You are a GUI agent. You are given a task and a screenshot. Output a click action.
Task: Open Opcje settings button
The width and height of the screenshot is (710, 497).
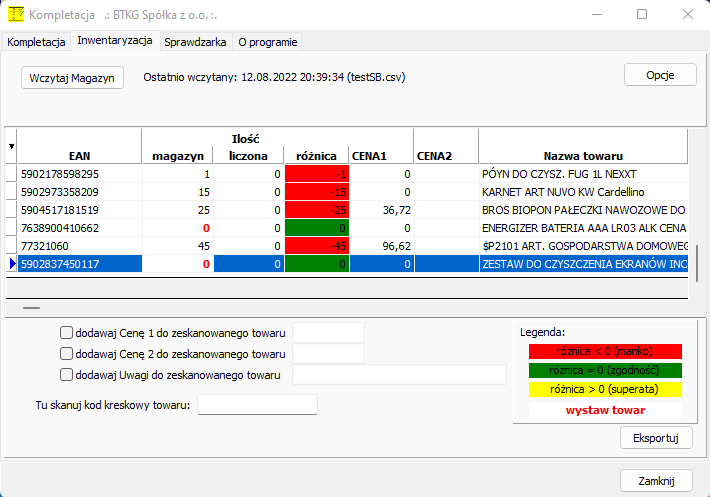pos(660,75)
